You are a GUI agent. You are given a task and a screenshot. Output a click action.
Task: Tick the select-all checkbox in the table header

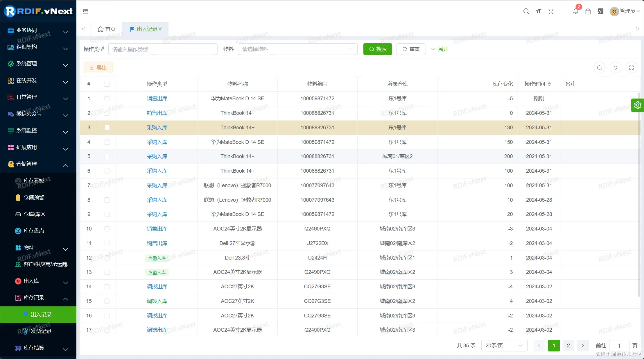point(107,84)
